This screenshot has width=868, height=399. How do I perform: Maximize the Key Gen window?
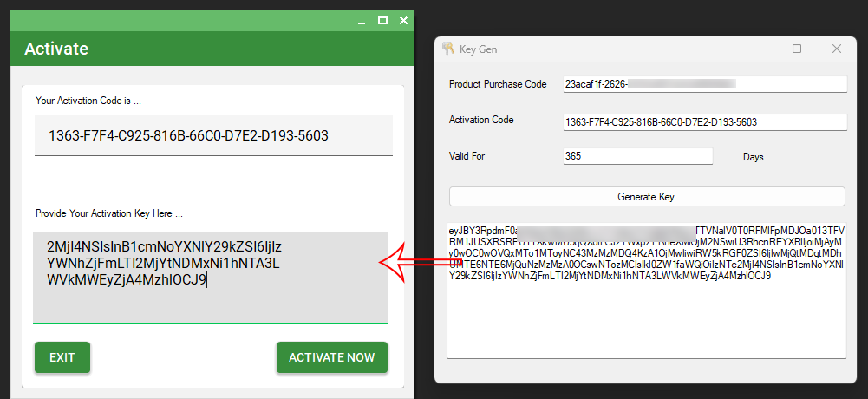(797, 49)
